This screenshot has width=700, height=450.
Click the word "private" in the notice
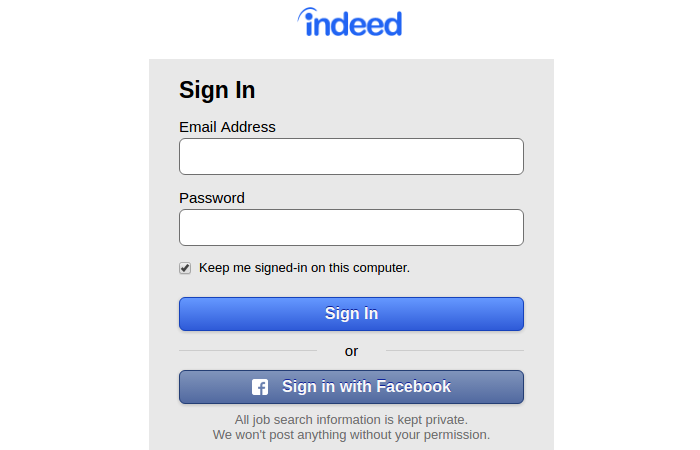point(443,420)
